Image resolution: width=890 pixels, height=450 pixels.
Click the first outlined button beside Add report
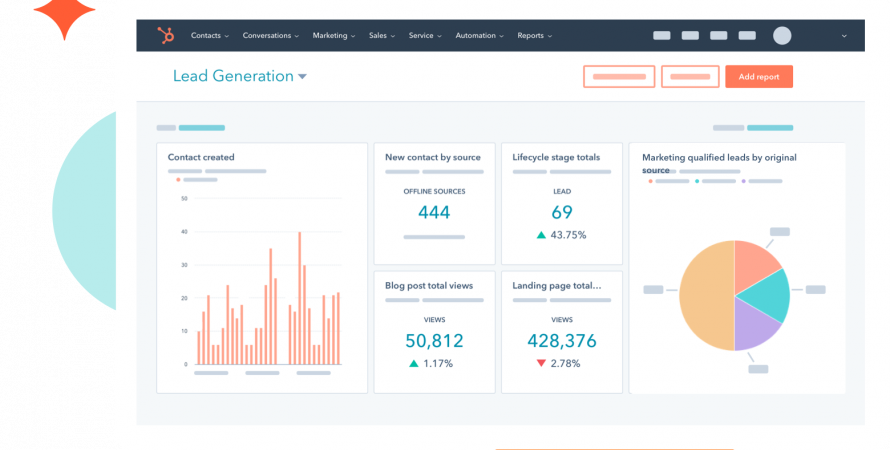[x=619, y=77]
